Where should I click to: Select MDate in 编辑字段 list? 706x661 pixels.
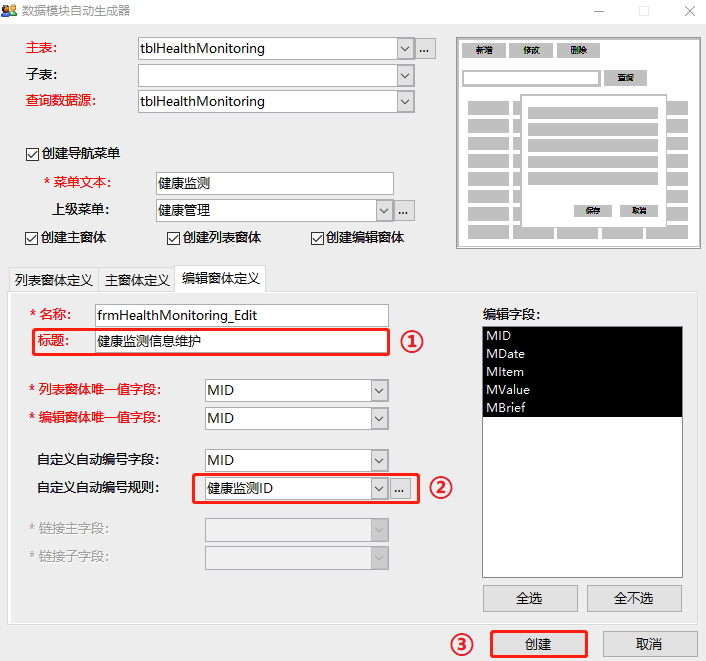click(x=582, y=354)
